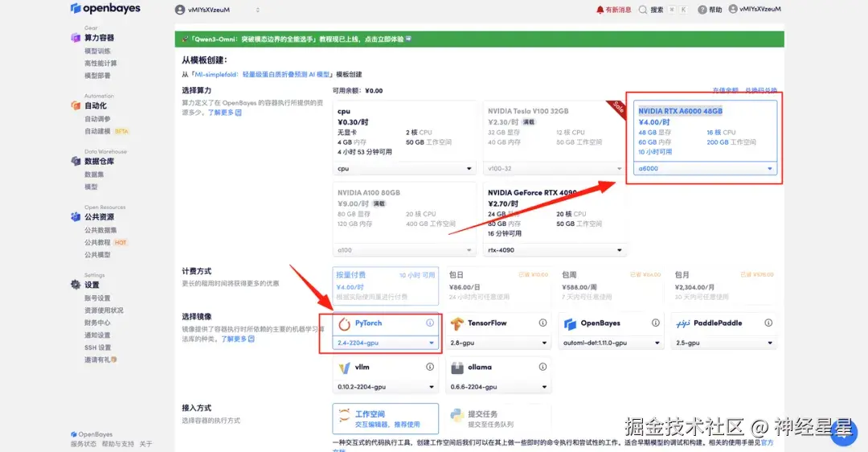The height and width of the screenshot is (452, 868).
Task: Open 自动调参 in the sidebar
Action: click(x=97, y=118)
